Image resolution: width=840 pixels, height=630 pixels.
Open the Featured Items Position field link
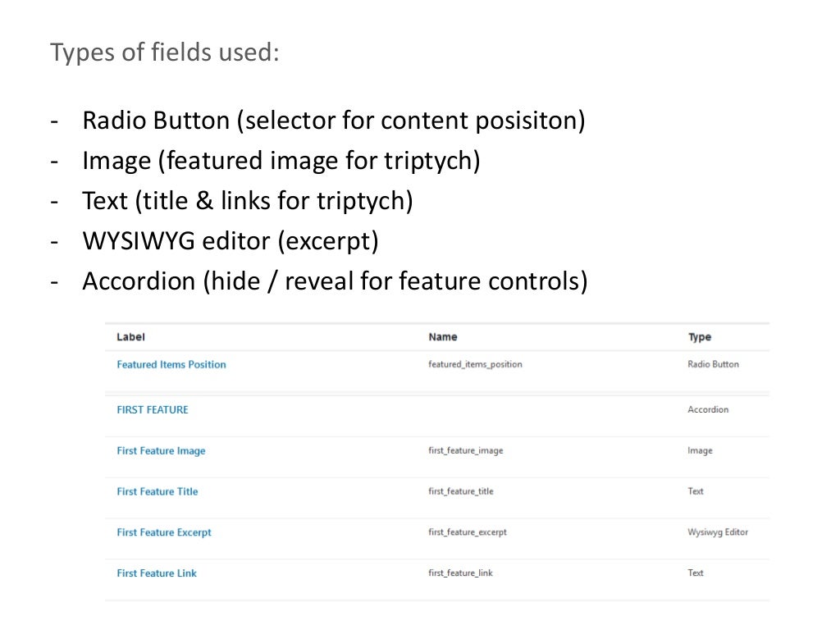pos(171,364)
